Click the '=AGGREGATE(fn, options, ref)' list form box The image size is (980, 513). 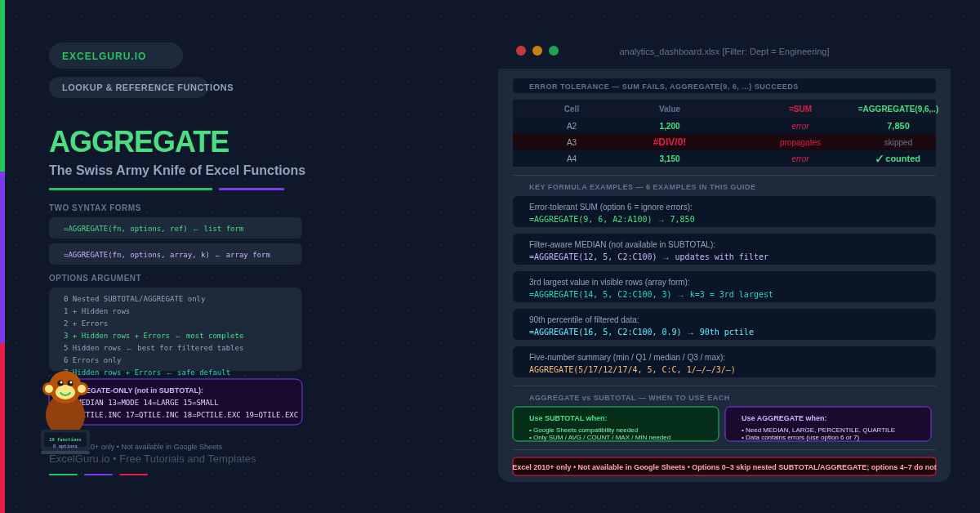click(176, 228)
